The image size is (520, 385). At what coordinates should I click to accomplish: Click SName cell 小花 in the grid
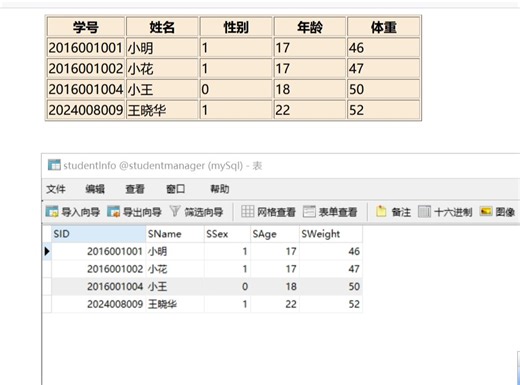coord(175,269)
